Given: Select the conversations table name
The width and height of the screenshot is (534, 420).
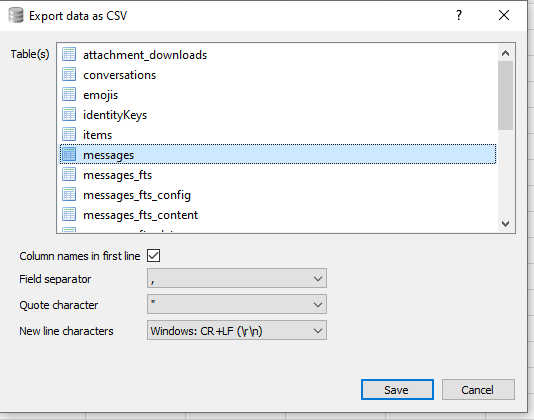Looking at the screenshot, I should [120, 75].
